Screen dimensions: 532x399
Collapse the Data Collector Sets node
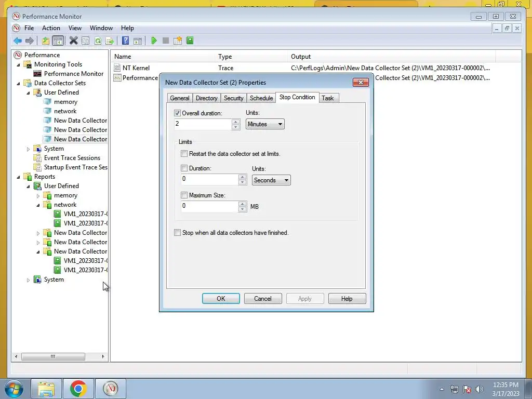tap(19, 83)
